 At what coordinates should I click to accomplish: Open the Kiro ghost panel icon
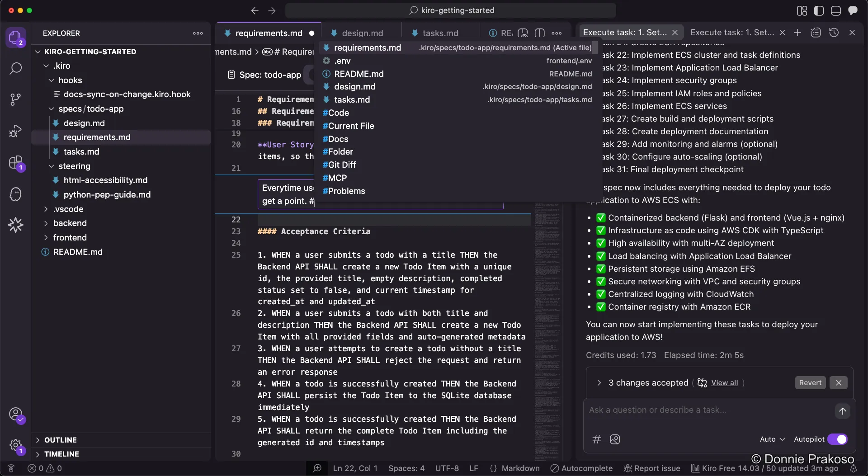[x=16, y=194]
